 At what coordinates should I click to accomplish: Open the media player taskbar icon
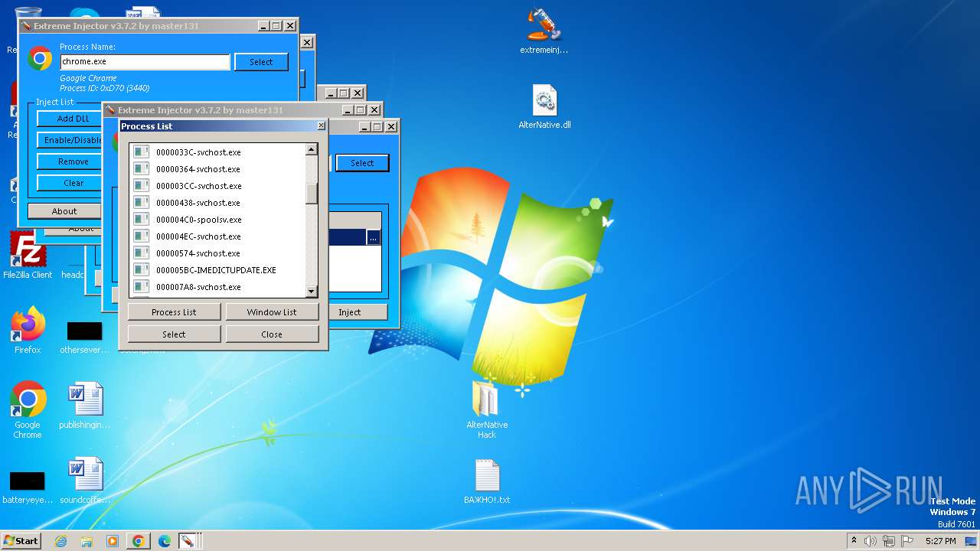pos(113,541)
